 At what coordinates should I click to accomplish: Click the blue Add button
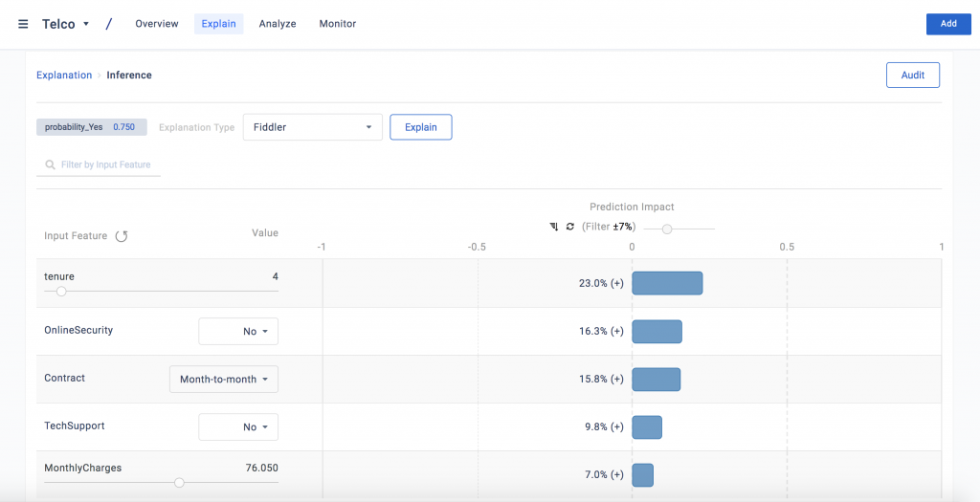[947, 24]
